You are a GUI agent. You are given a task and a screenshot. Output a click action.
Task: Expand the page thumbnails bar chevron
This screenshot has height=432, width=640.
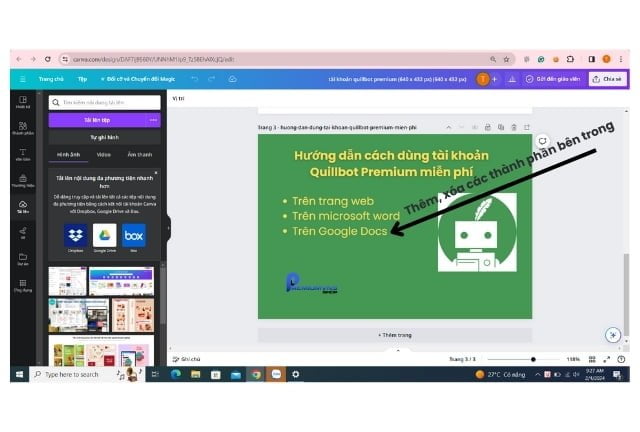point(398,350)
